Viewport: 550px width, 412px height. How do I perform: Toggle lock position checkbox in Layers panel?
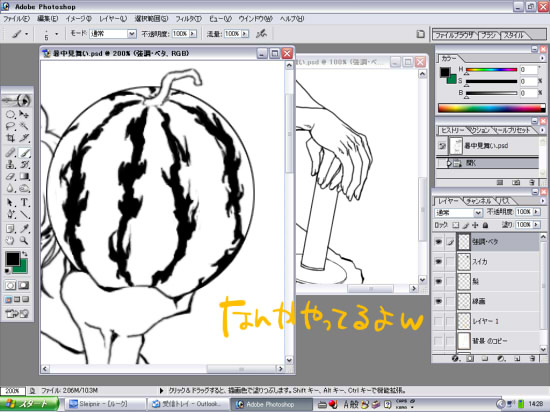(x=475, y=225)
